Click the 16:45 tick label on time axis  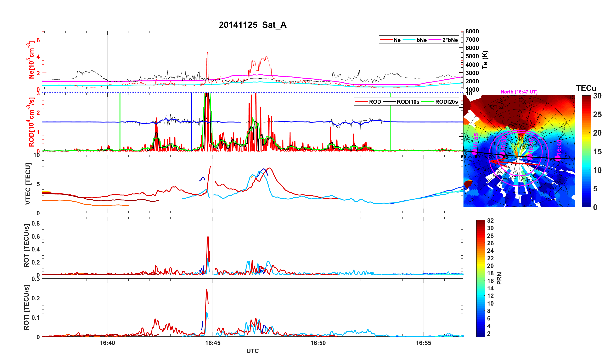tap(213, 343)
